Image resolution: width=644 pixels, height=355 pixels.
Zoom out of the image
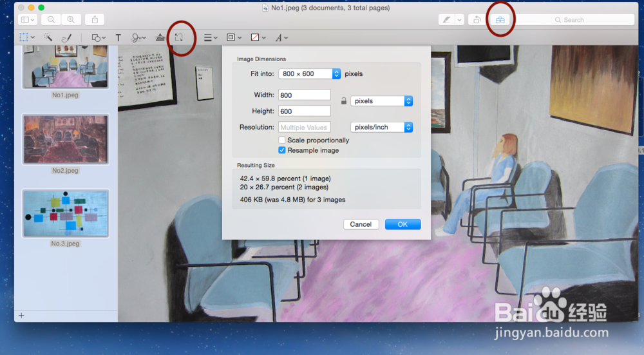click(x=51, y=20)
